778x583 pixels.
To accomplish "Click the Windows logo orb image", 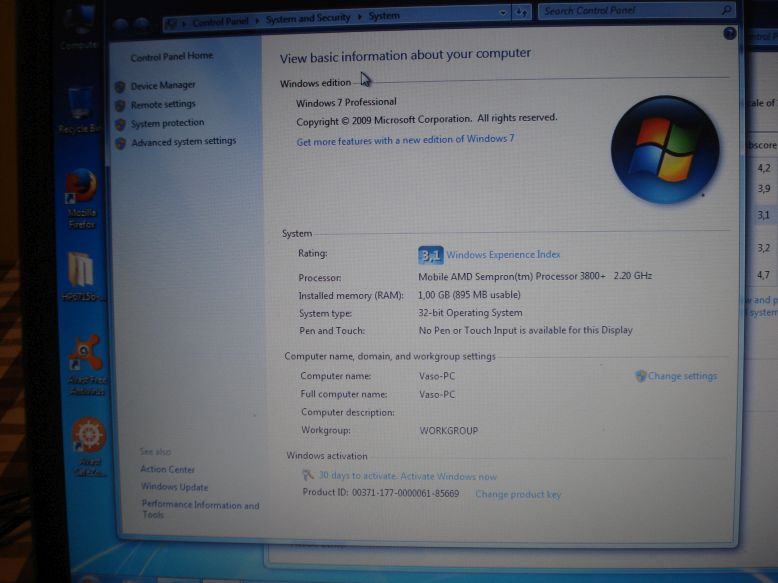I will pos(665,149).
